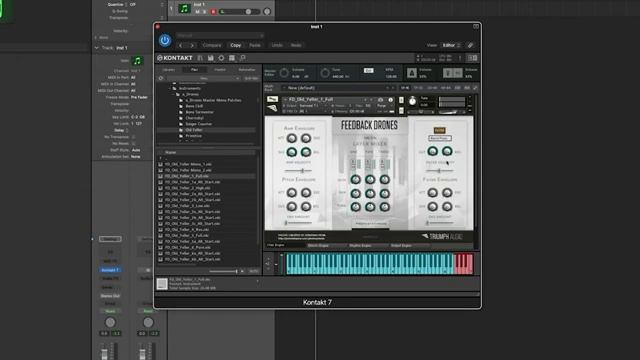This screenshot has width=640, height=360.
Task: Select FD_Old_Feller_3_Low.nki file
Action: (187, 206)
